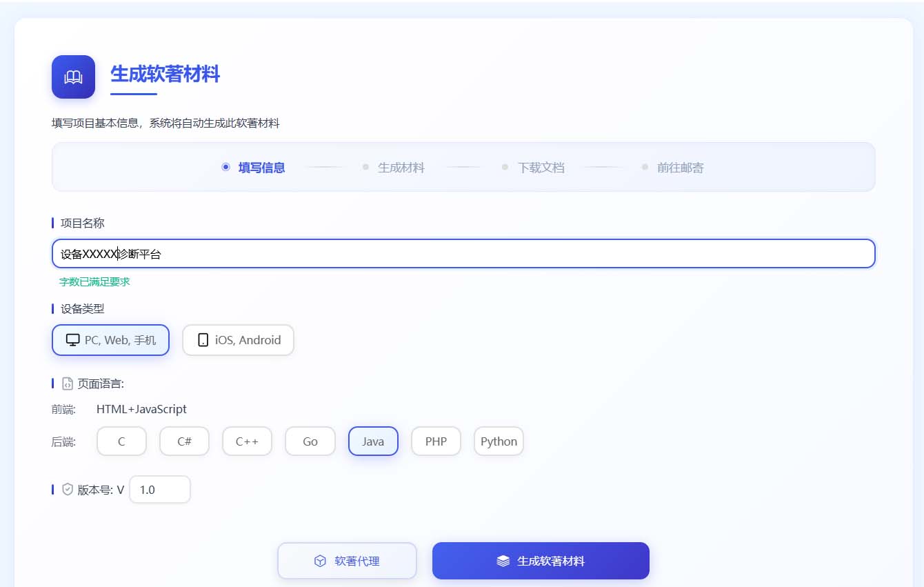Click the book icon beside the page title
924x587 pixels.
coord(73,77)
